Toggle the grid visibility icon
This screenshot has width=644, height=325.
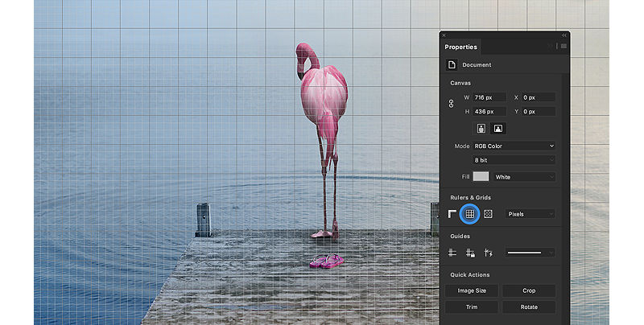click(x=469, y=214)
